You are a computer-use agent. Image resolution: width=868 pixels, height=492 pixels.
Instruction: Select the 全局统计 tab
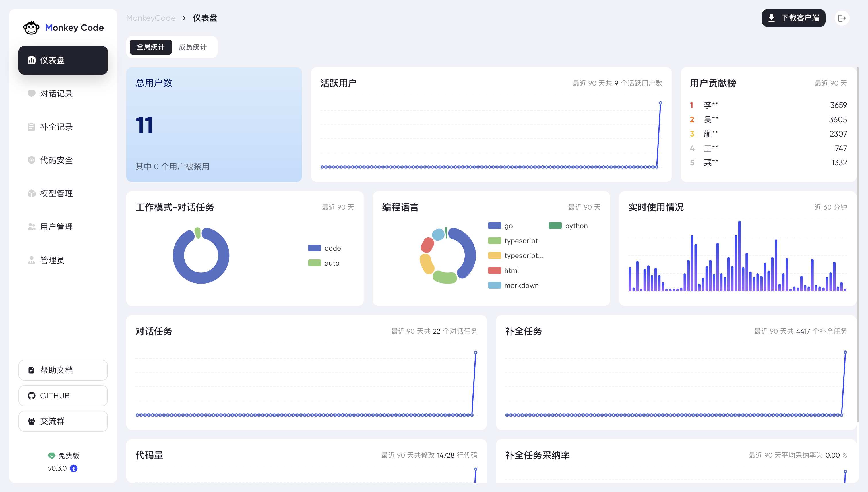coord(150,47)
